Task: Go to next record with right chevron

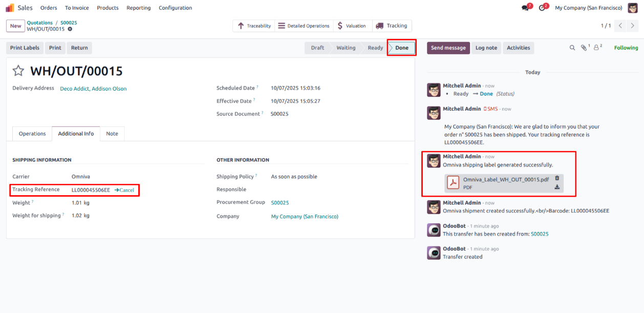Action: pyautogui.click(x=634, y=26)
